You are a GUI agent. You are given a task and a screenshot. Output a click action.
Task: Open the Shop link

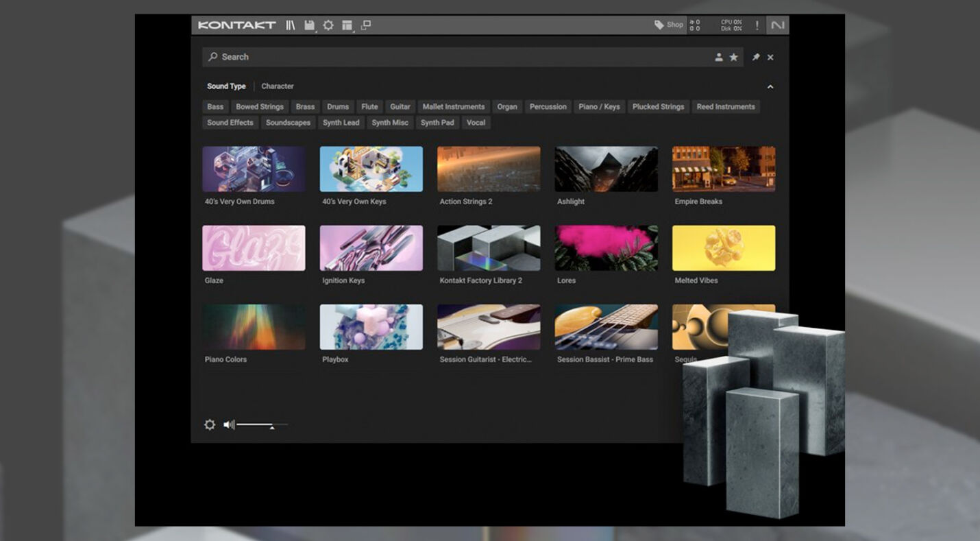click(x=669, y=25)
